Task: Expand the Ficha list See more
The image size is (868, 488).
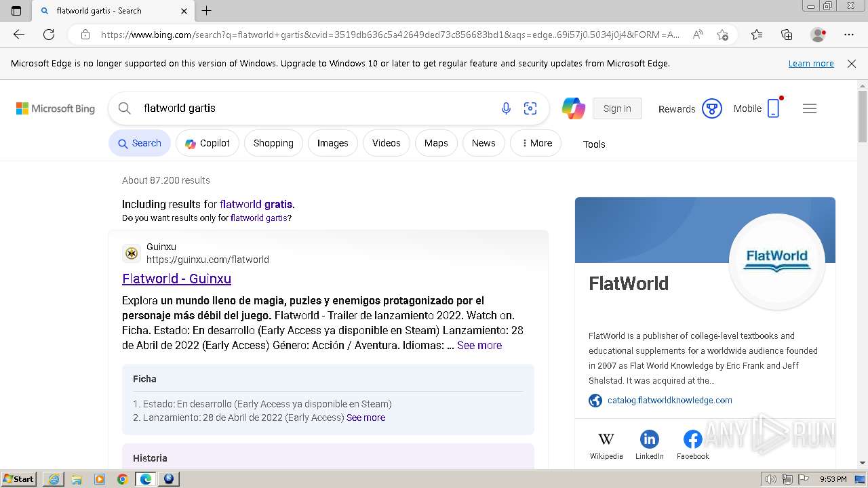Action: 366,418
